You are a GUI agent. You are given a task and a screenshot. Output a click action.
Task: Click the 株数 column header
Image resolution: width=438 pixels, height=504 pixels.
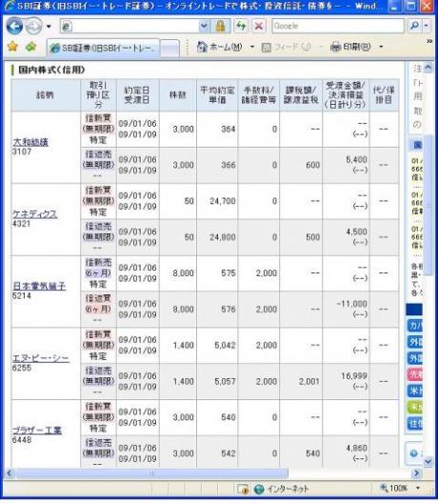coord(178,95)
